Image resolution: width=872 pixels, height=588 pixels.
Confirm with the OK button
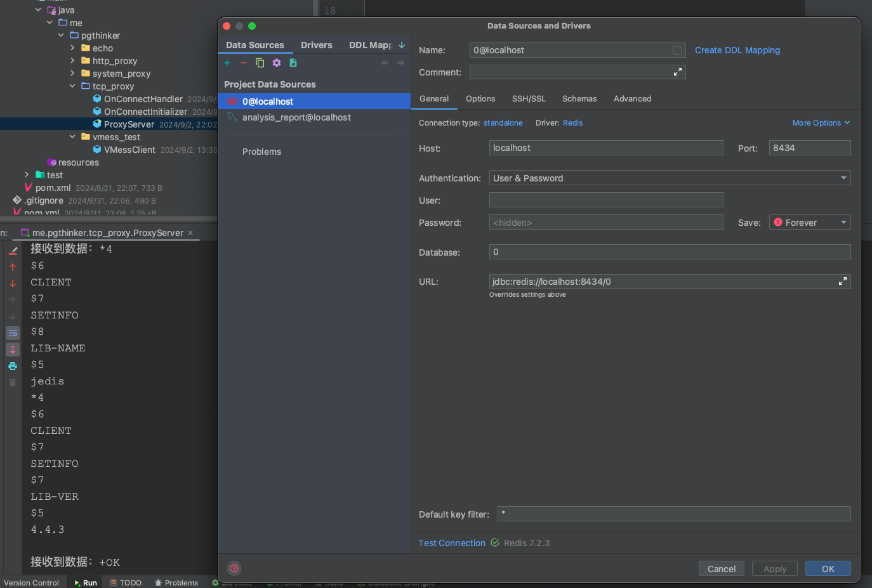pos(828,569)
